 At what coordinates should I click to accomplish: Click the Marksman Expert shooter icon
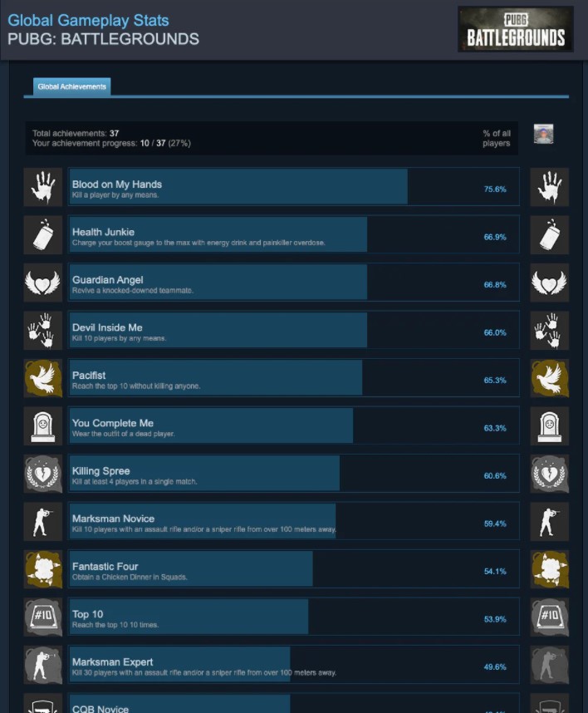[x=42, y=665]
